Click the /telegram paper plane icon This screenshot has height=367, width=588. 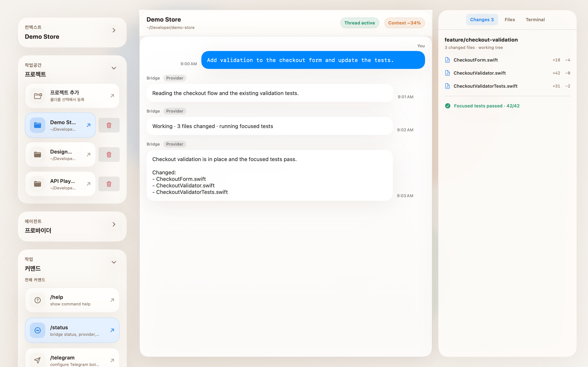(38, 360)
